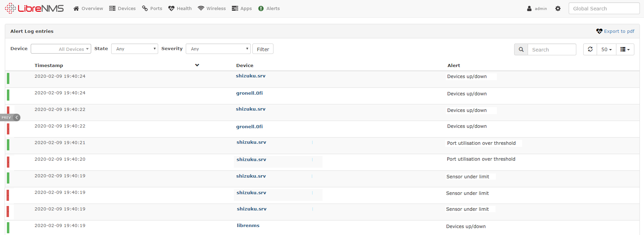Change rows per page from 50

point(606,49)
